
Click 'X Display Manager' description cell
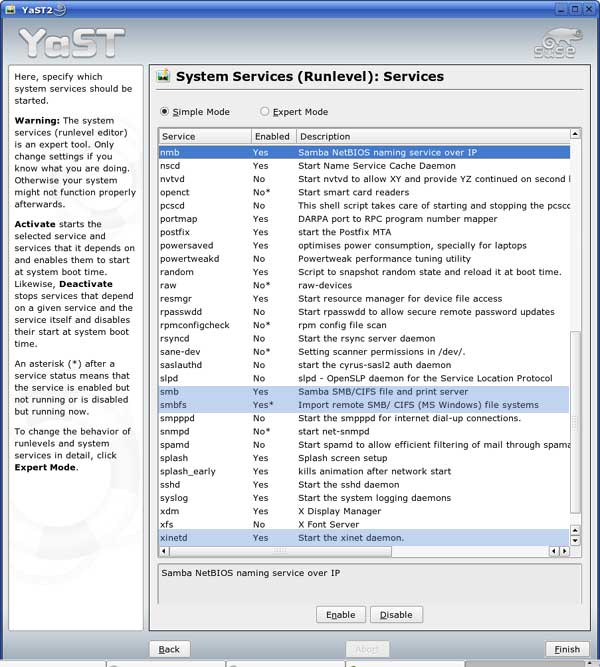339,511
